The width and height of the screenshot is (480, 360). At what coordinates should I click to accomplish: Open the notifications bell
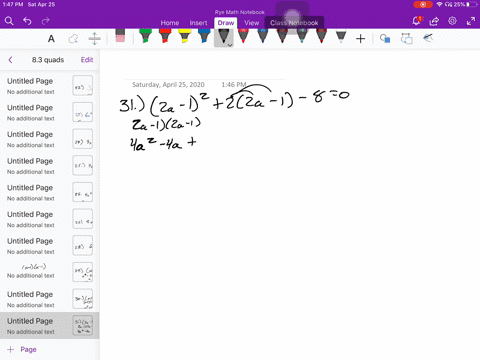coord(416,21)
